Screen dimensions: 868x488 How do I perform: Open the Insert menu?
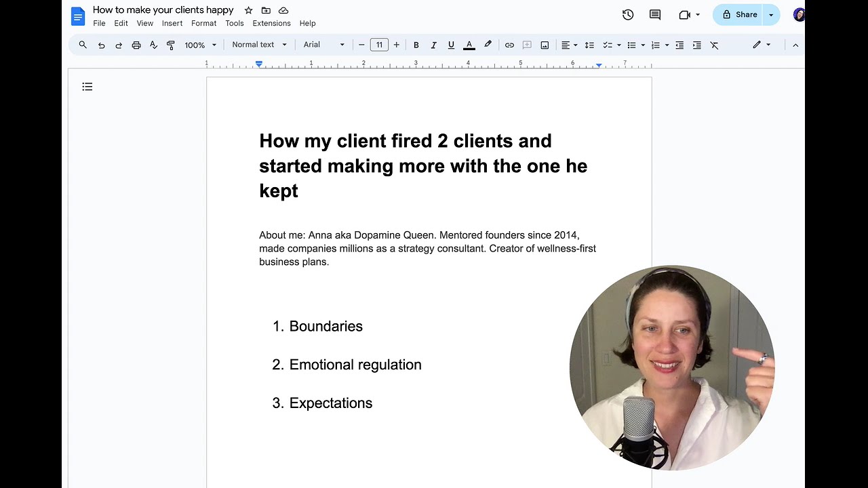[x=172, y=23]
